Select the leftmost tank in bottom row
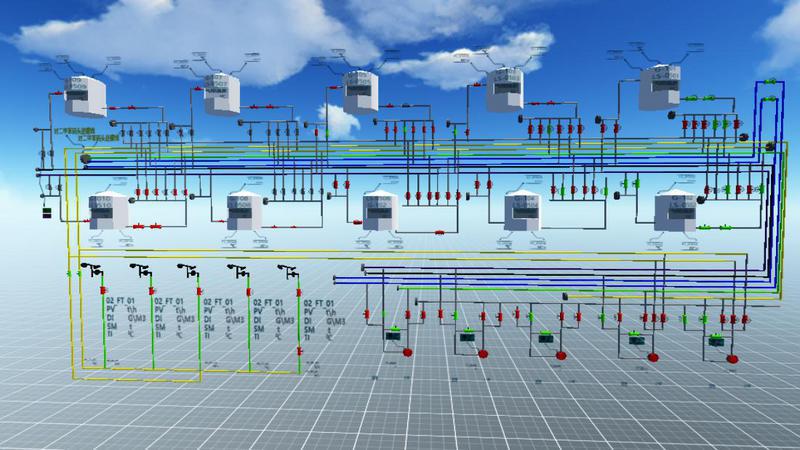The width and height of the screenshot is (800, 450). tap(110, 211)
